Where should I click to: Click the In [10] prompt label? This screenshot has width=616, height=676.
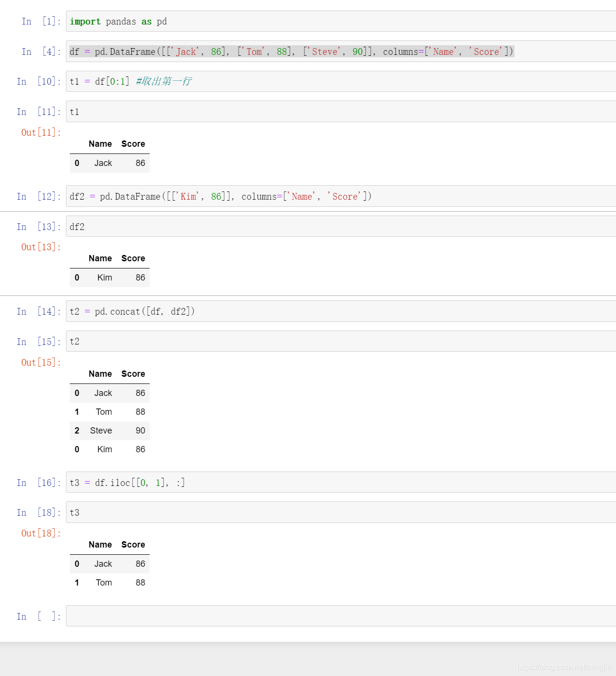(39, 81)
